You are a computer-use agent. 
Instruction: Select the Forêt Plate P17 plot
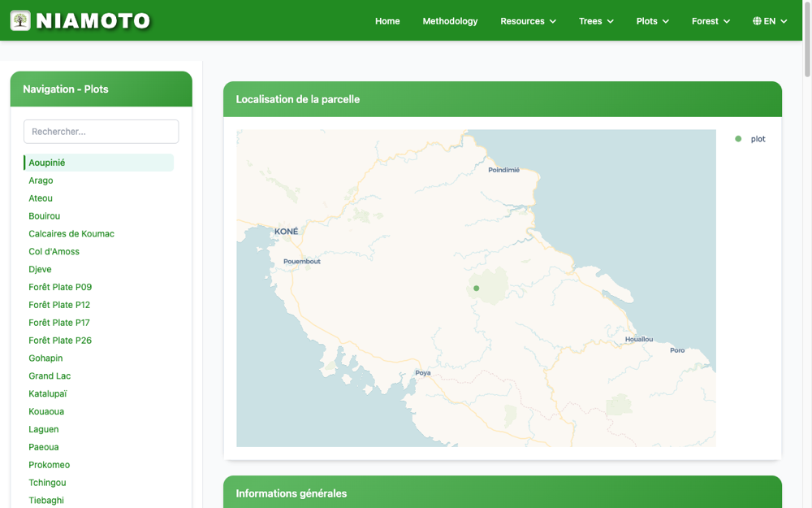coord(59,323)
